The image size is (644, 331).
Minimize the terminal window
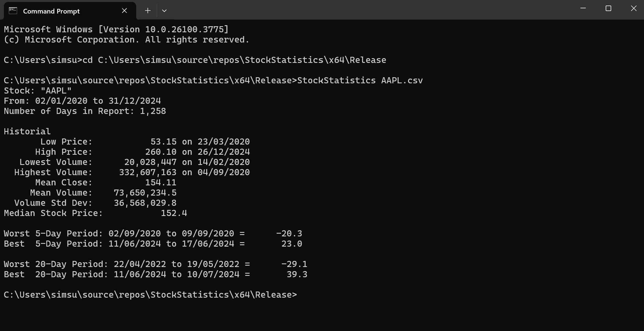pyautogui.click(x=583, y=9)
